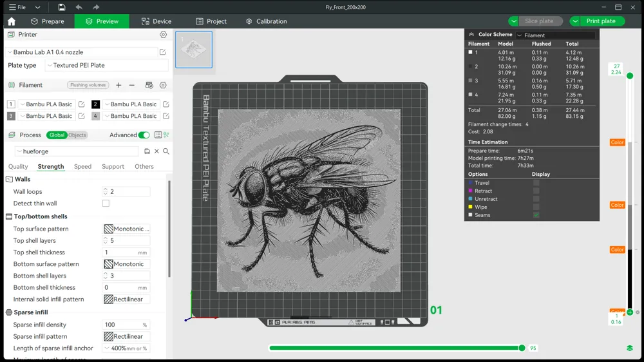
Task: Click the Wall loops value field
Action: (x=126, y=191)
